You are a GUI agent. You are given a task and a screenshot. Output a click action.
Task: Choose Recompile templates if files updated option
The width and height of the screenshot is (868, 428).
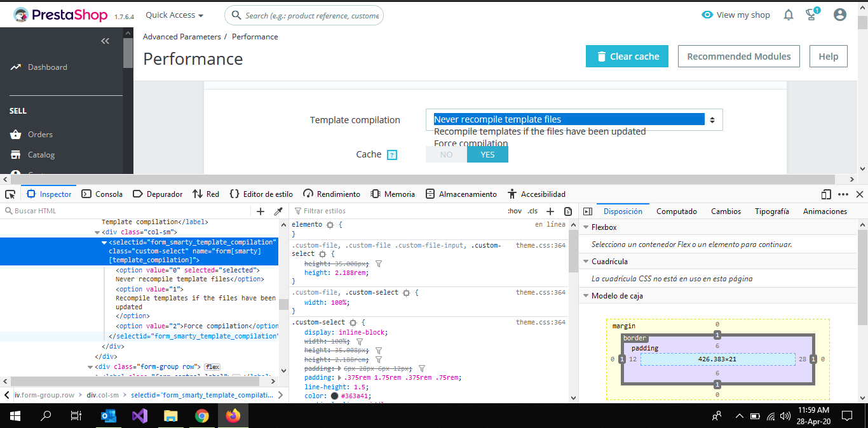539,131
